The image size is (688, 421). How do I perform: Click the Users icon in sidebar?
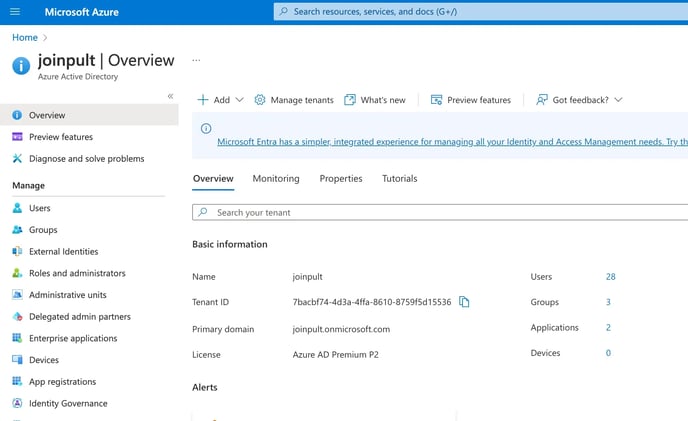coord(17,208)
